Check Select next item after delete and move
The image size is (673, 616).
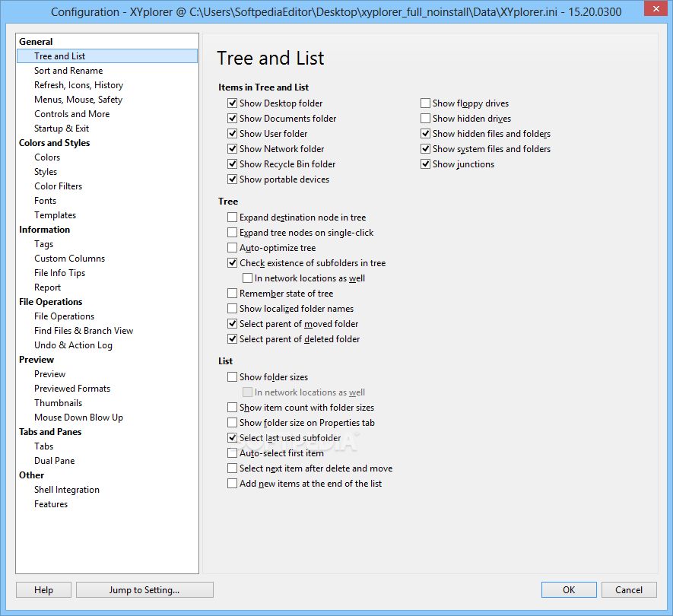[232, 468]
